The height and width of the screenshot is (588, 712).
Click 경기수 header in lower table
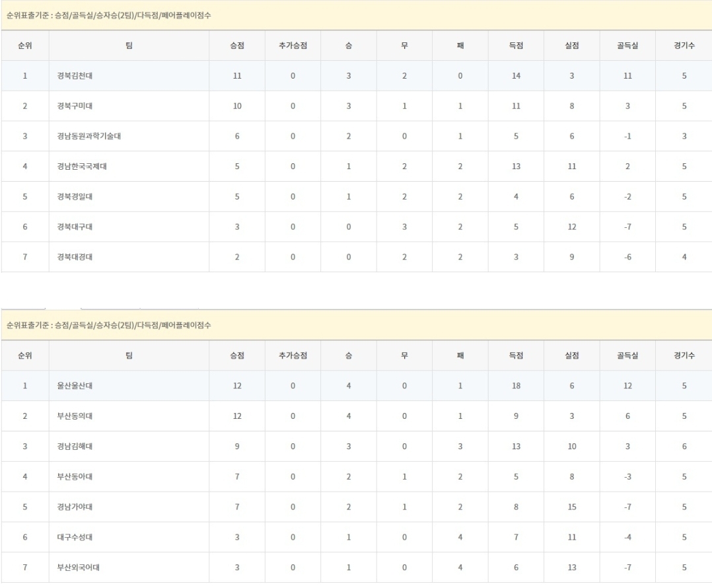click(684, 355)
